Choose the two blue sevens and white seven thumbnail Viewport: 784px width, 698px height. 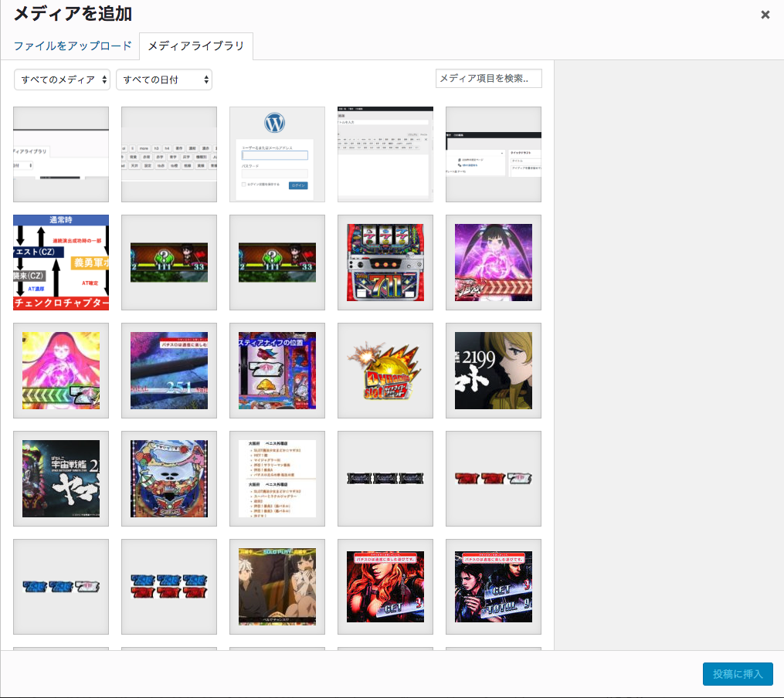click(61, 587)
